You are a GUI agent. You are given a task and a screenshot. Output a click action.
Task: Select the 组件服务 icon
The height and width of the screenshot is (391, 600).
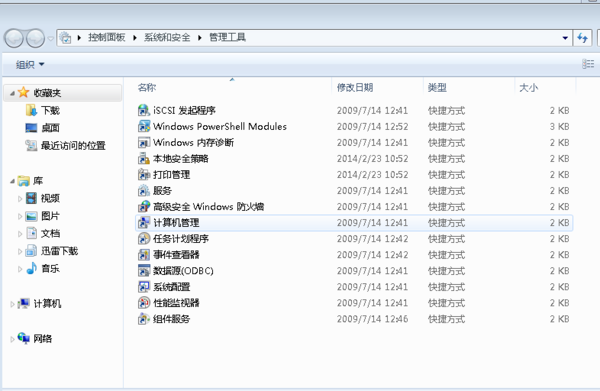tap(143, 319)
